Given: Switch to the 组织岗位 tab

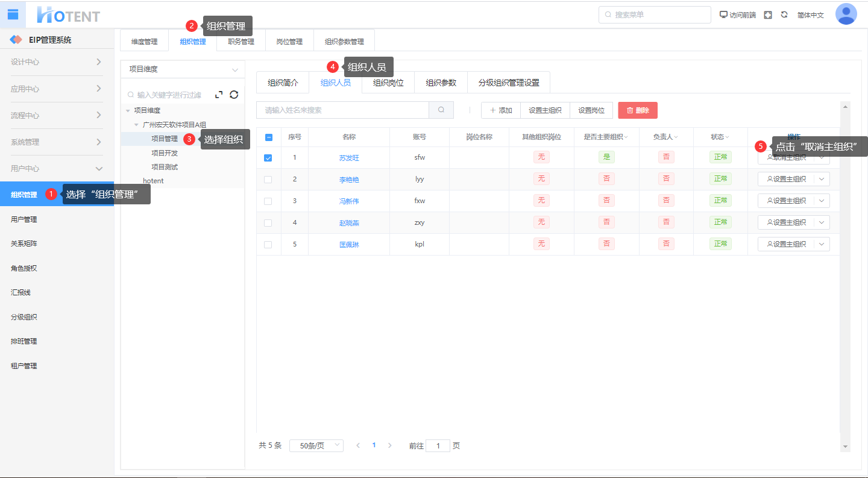Looking at the screenshot, I should point(388,83).
